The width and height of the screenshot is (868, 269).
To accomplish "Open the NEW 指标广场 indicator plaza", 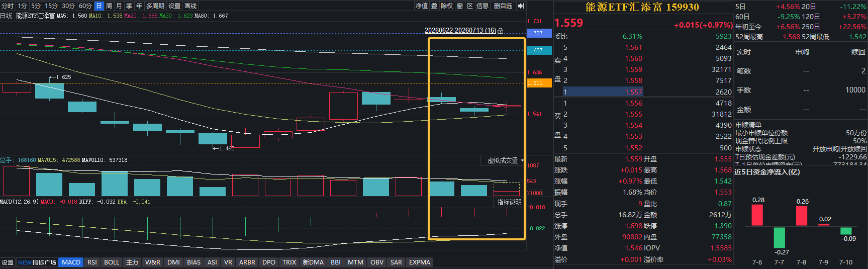I will click(x=37, y=262).
